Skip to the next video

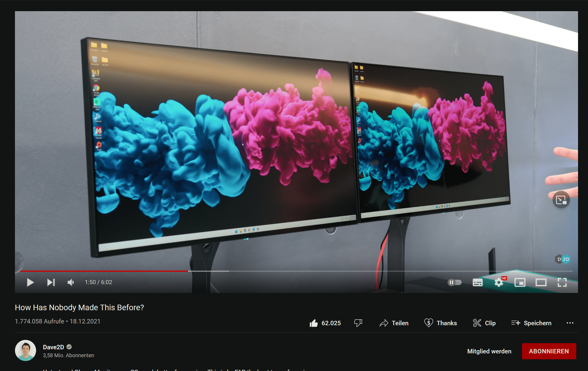[51, 282]
